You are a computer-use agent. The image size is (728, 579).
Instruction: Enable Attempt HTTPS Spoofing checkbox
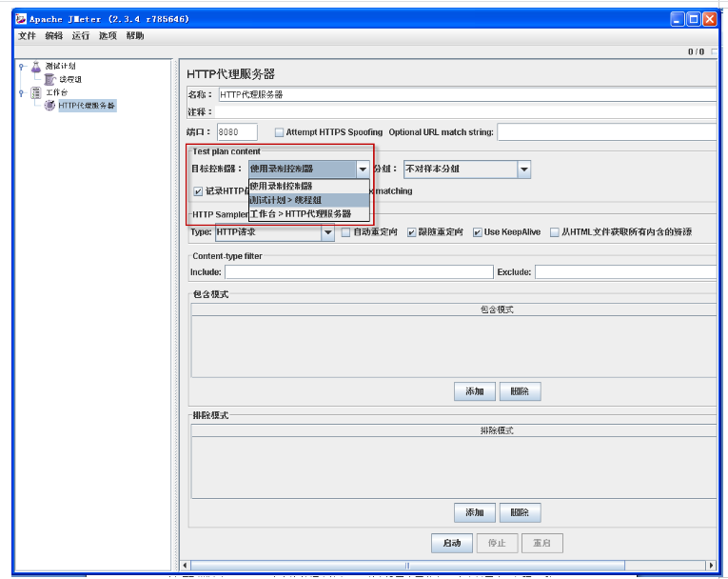(279, 132)
